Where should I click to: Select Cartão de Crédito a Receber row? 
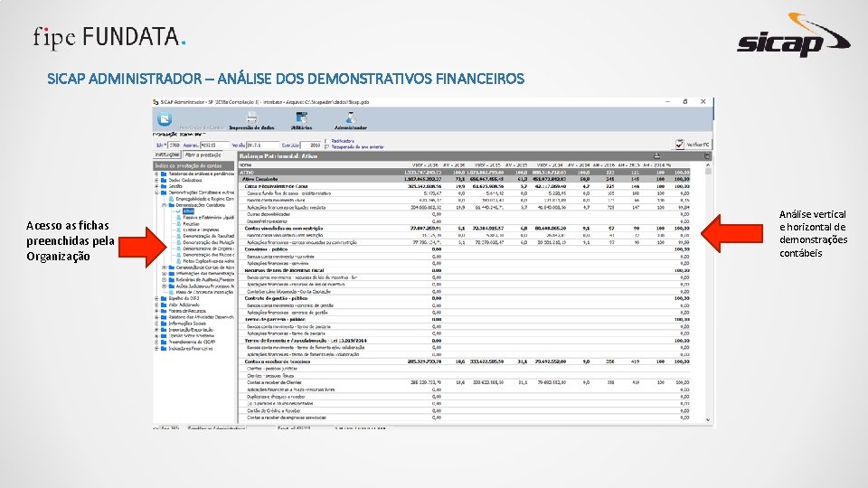(x=465, y=410)
